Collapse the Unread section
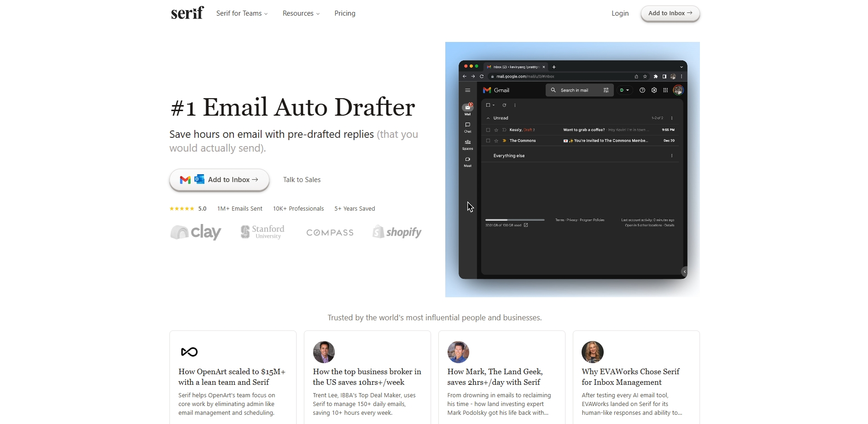This screenshot has height=424, width=868. coord(488,118)
